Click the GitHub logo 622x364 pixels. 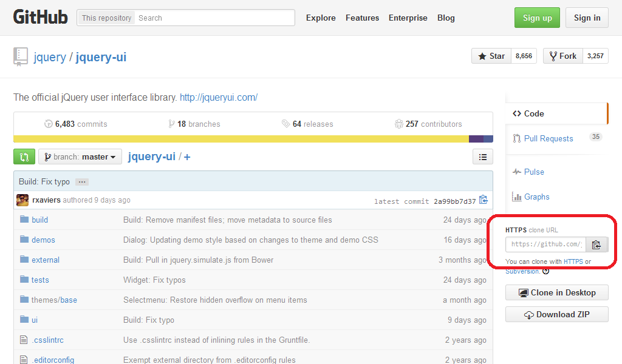pyautogui.click(x=40, y=18)
